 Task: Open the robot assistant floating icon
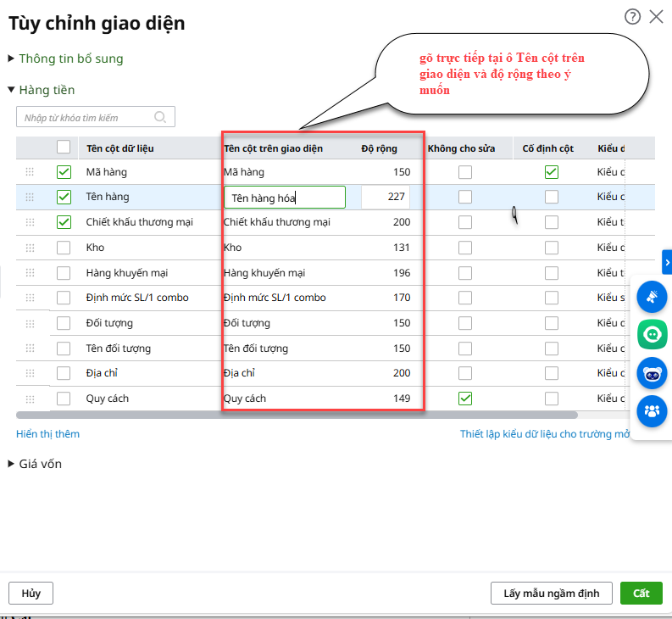click(x=652, y=373)
